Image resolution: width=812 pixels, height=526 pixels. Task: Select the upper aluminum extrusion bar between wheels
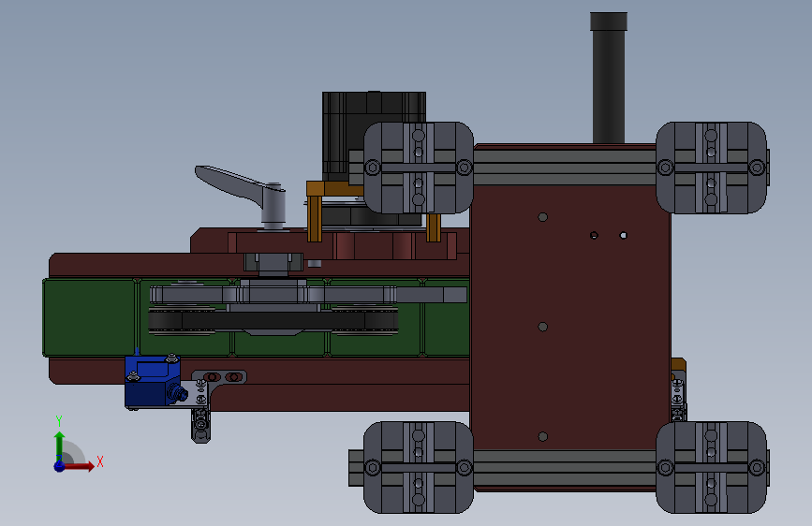coord(565,168)
